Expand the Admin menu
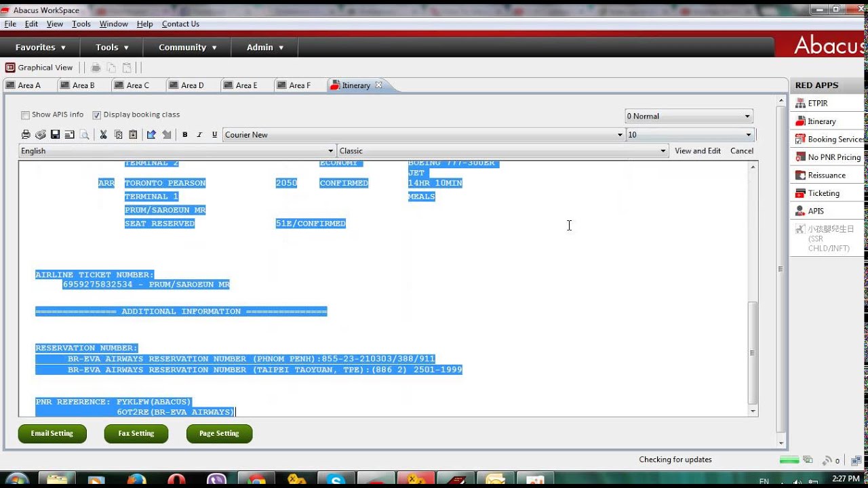This screenshot has height=488, width=868. (265, 47)
